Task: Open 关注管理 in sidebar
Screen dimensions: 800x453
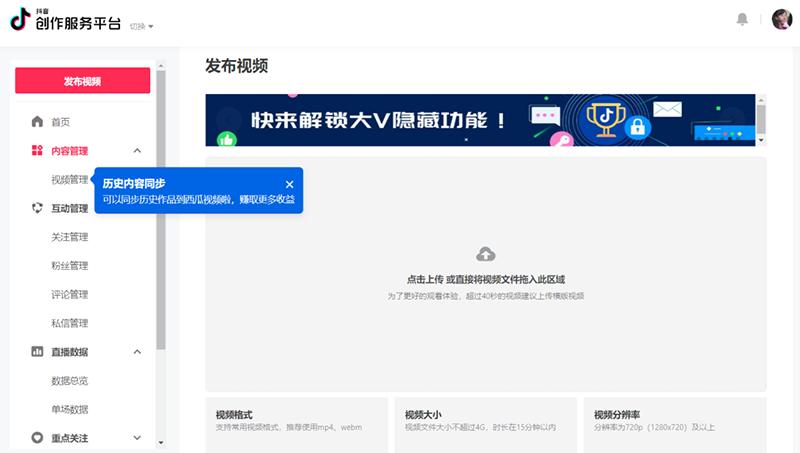Action: click(x=70, y=237)
